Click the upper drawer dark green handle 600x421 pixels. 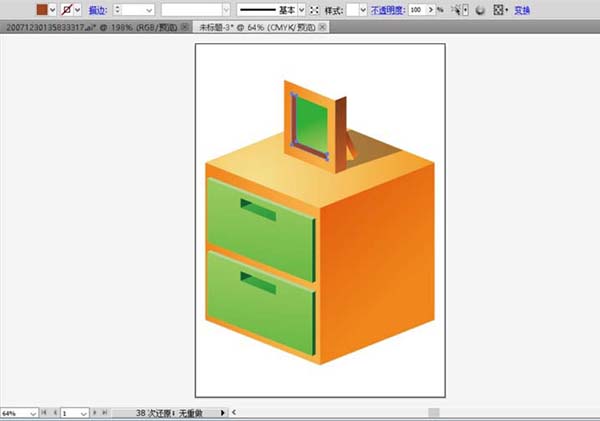point(258,209)
